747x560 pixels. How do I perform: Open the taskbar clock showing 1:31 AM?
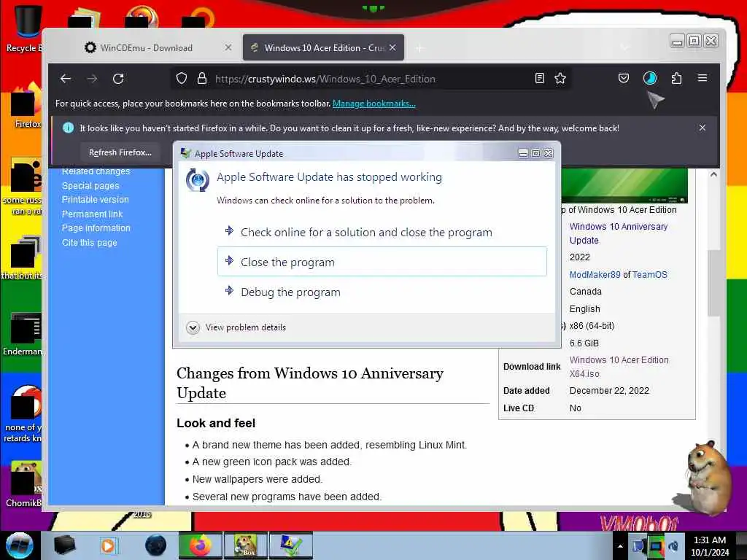710,546
